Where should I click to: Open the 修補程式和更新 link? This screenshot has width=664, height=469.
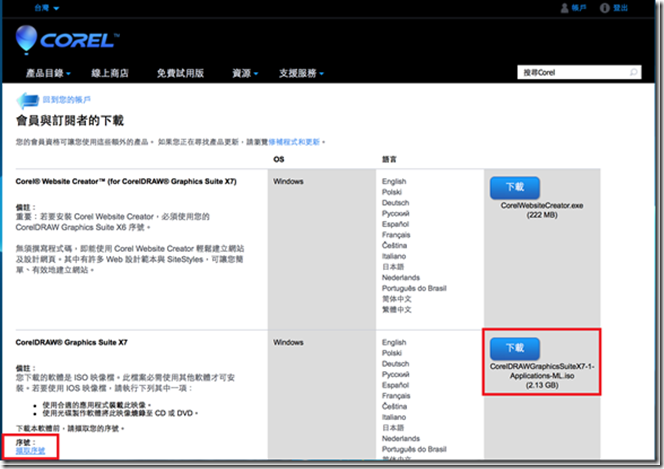[294, 142]
